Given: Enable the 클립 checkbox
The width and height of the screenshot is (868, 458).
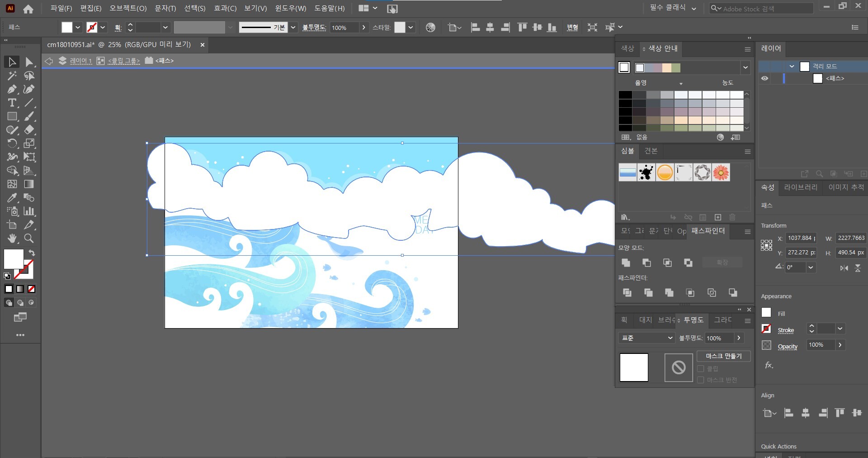Looking at the screenshot, I should pyautogui.click(x=701, y=368).
